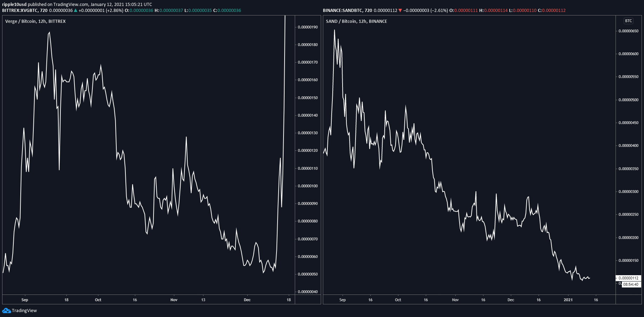Click the 0.00000150 price axis label on SAND chart
The image size is (644, 317).
(629, 260)
